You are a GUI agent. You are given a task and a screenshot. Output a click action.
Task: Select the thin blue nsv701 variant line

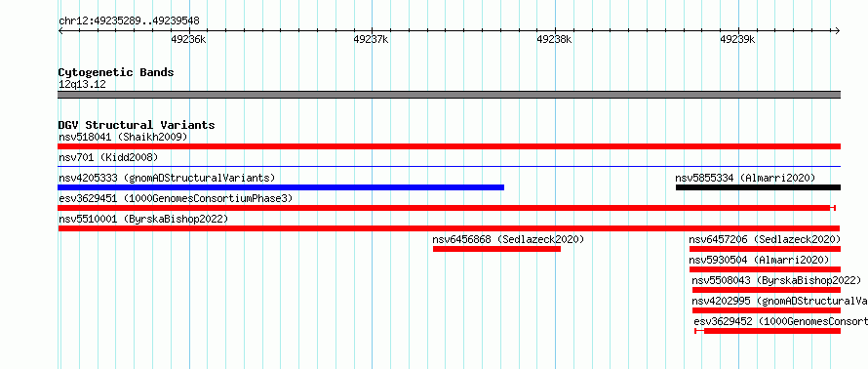[x=449, y=166]
